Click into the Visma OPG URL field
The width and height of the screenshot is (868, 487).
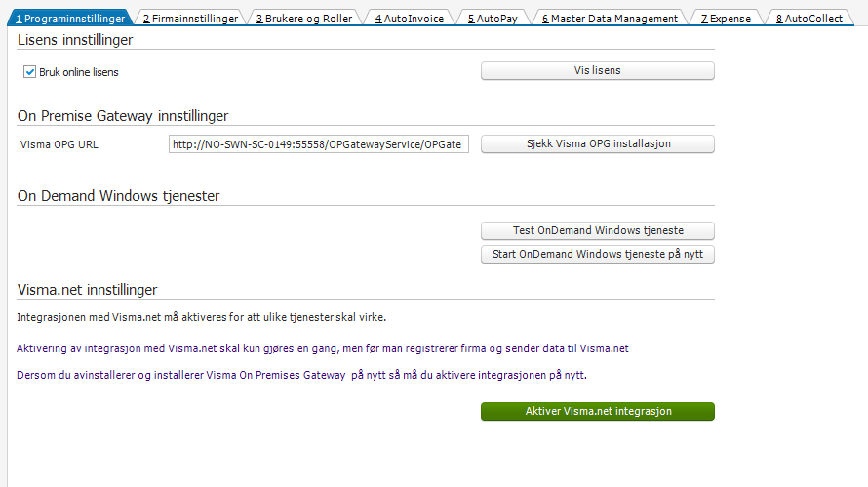pos(319,144)
